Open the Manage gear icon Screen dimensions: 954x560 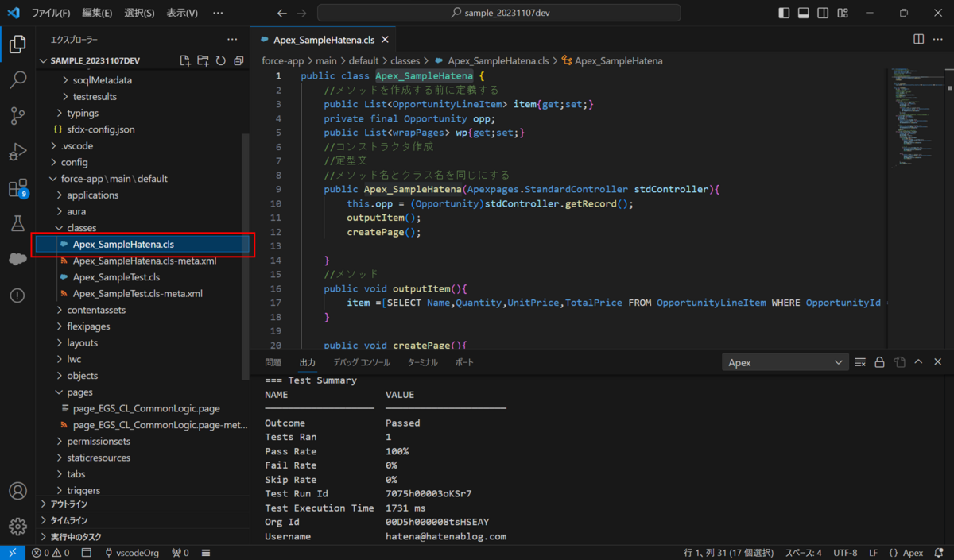coord(17,527)
